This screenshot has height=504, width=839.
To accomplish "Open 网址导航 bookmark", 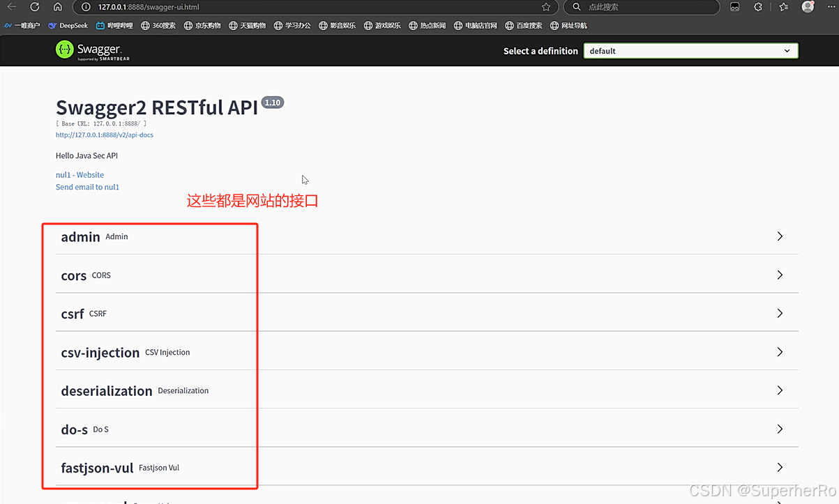I will 569,26.
